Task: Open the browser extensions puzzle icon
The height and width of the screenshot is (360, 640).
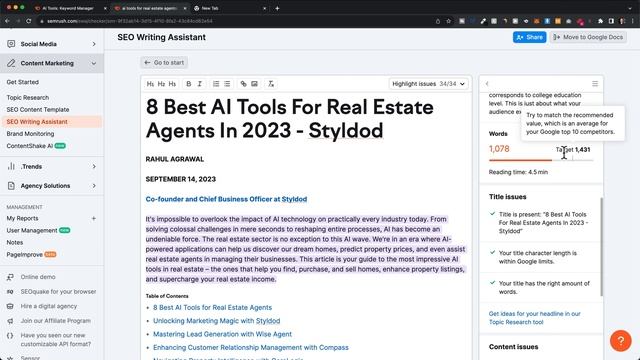Action: pyautogui.click(x=600, y=21)
